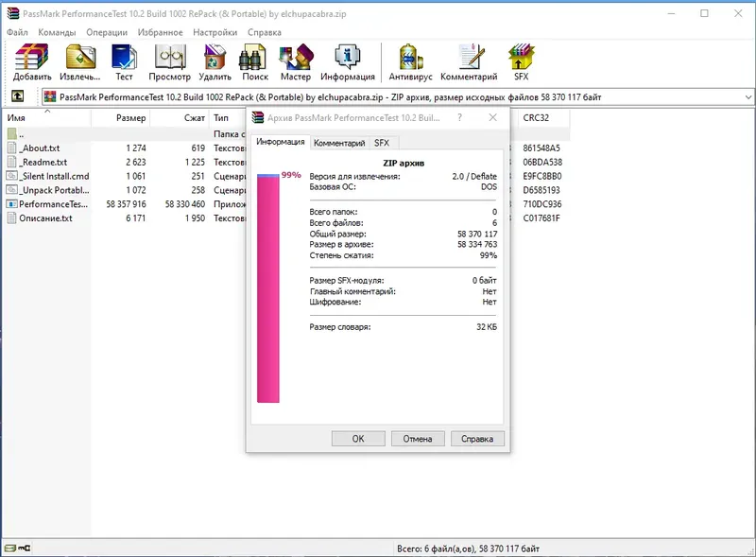This screenshot has width=756, height=557.
Task: Open the Настройки menu
Action: pos(215,32)
